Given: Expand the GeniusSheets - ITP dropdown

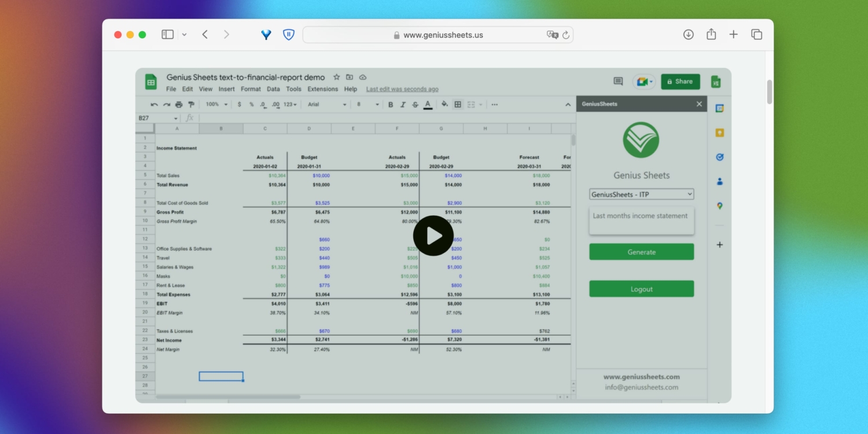Looking at the screenshot, I should 641,194.
